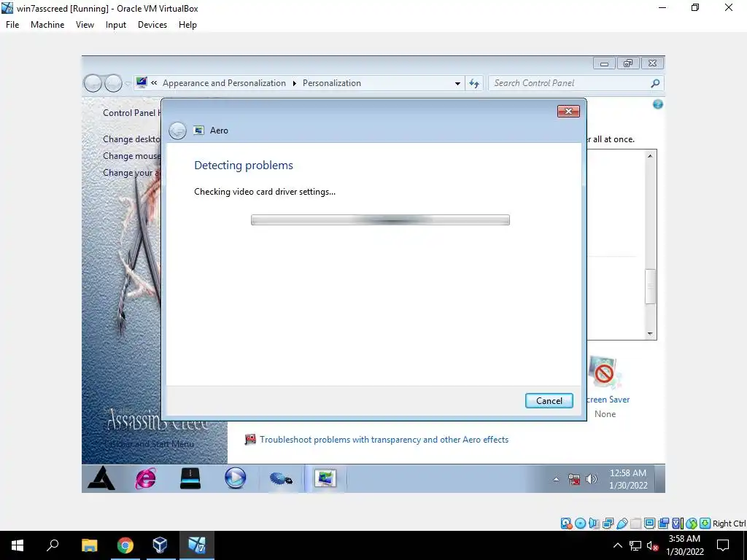Open the black drive icon on guest taskbar
The width and height of the screenshot is (747, 560).
pos(190,478)
